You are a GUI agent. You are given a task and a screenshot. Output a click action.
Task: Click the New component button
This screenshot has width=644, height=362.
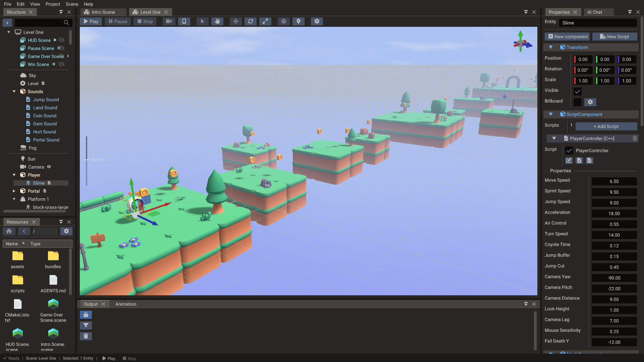point(567,37)
